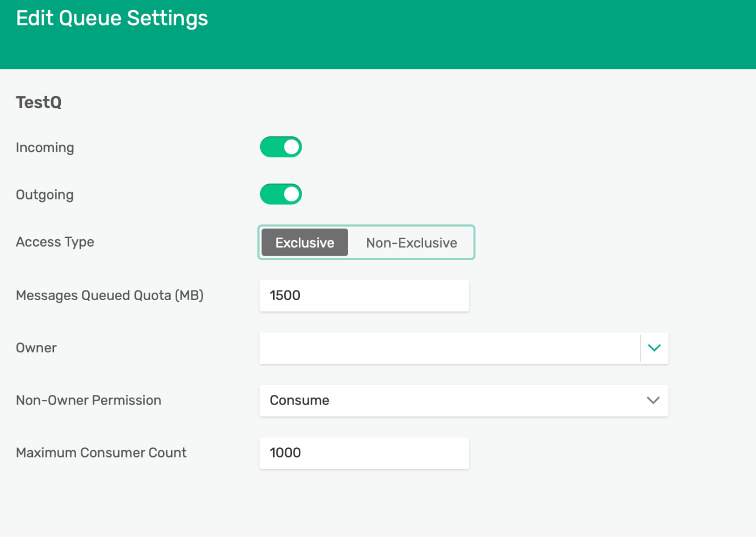Screen dimensions: 756x537
Task: Select the Maximum Consumer Count field
Action: pyautogui.click(x=364, y=453)
